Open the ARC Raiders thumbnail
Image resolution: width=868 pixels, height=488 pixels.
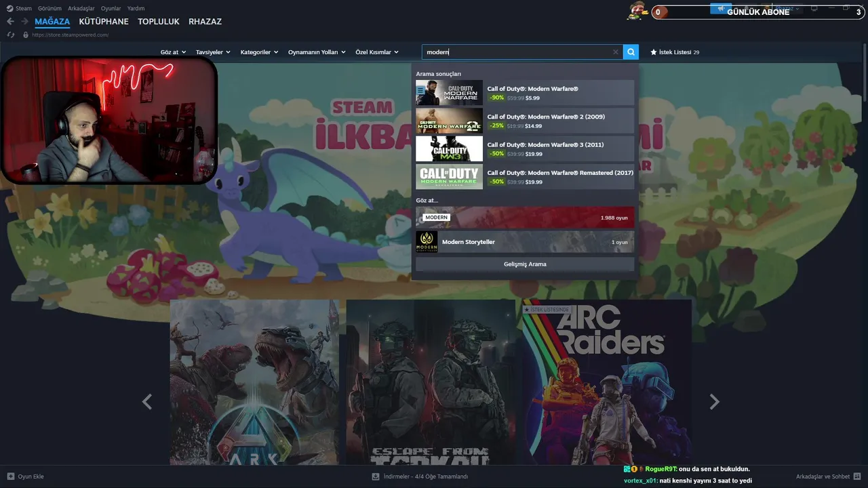tap(607, 382)
